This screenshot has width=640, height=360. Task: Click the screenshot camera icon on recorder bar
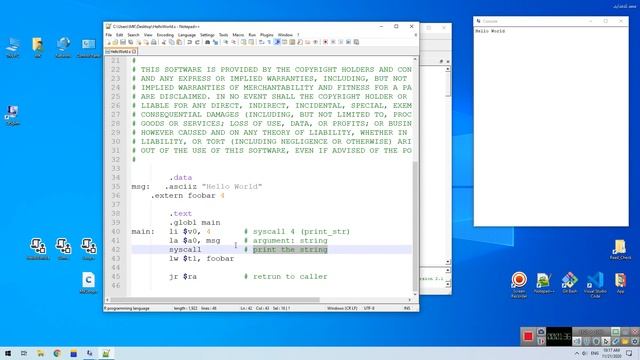coord(541,332)
